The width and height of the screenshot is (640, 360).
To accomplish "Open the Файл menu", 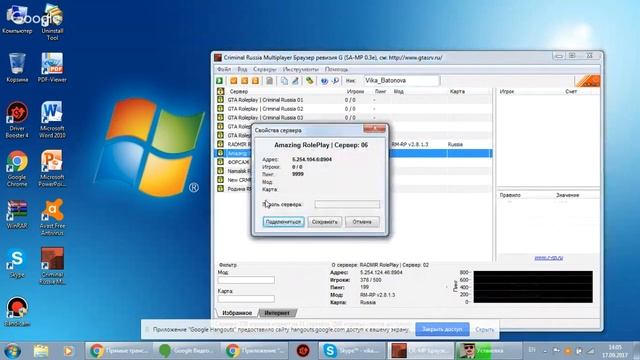I will coord(224,69).
